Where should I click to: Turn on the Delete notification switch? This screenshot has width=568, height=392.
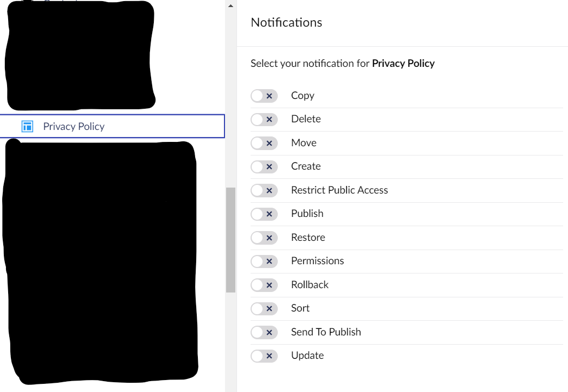[264, 119]
